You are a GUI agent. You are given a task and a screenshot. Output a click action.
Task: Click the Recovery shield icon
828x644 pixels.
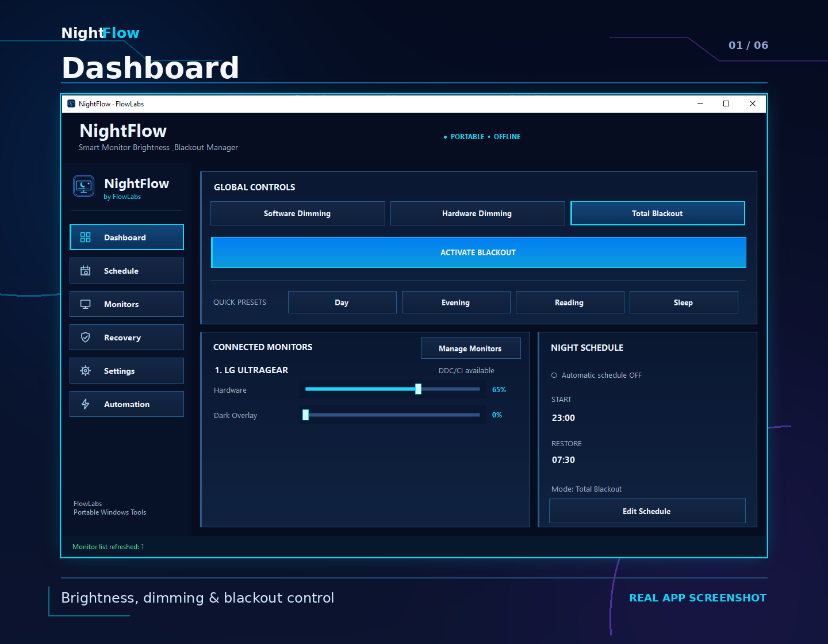[x=85, y=338]
